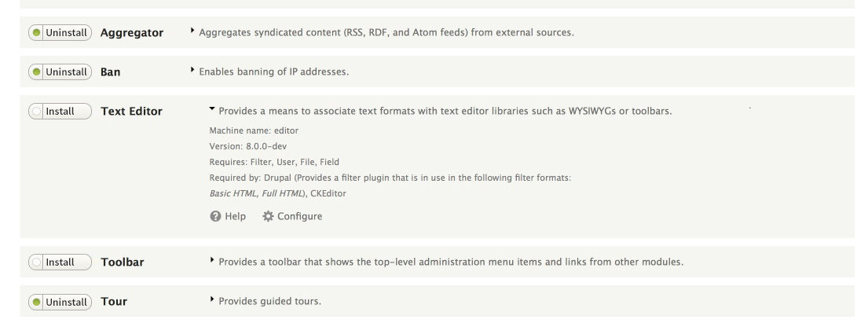Click the green status dot on Ban's toggle
The image size is (868, 323).
click(37, 72)
